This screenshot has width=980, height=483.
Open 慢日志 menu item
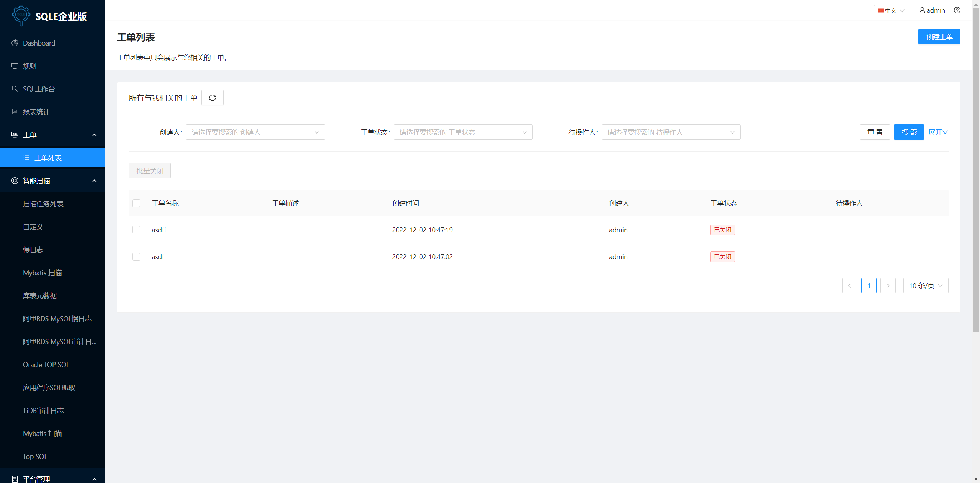(x=52, y=250)
